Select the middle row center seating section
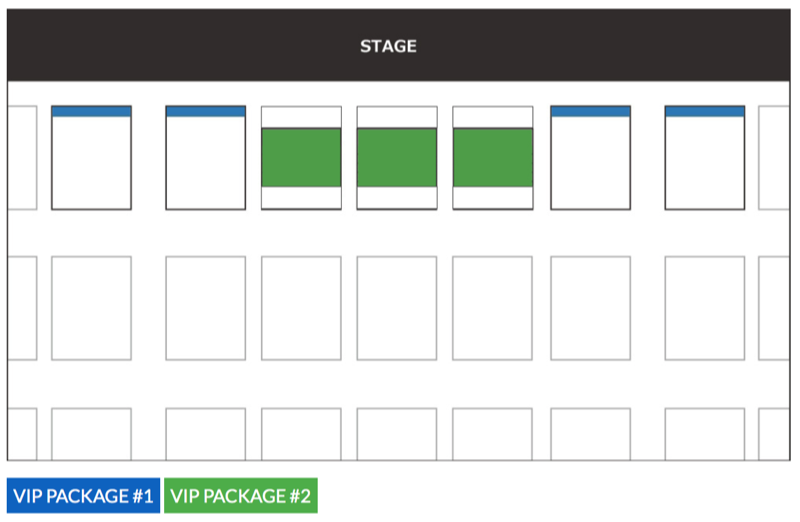 [x=397, y=308]
